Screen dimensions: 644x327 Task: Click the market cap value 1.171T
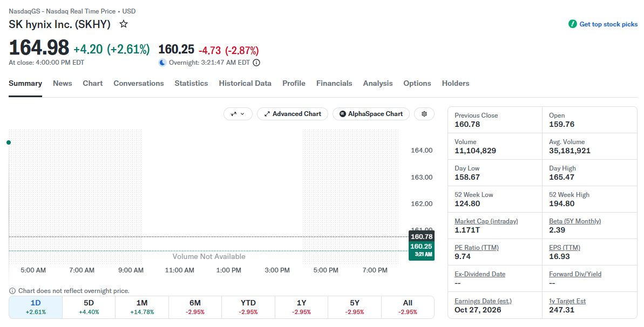point(467,230)
